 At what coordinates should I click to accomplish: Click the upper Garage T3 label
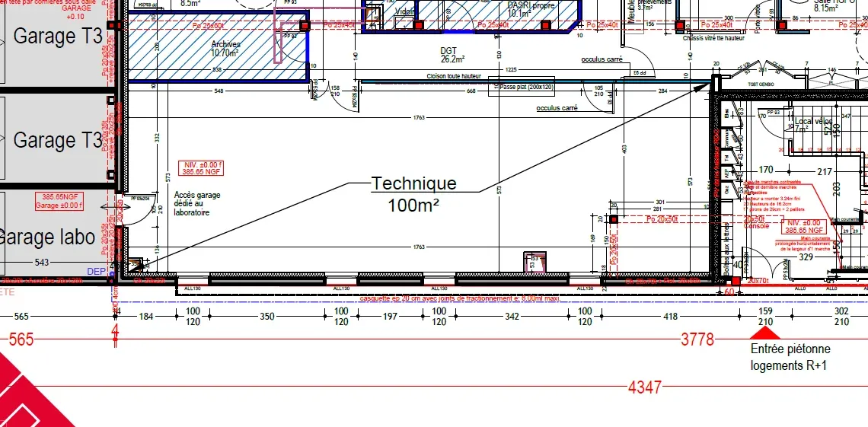(58, 36)
